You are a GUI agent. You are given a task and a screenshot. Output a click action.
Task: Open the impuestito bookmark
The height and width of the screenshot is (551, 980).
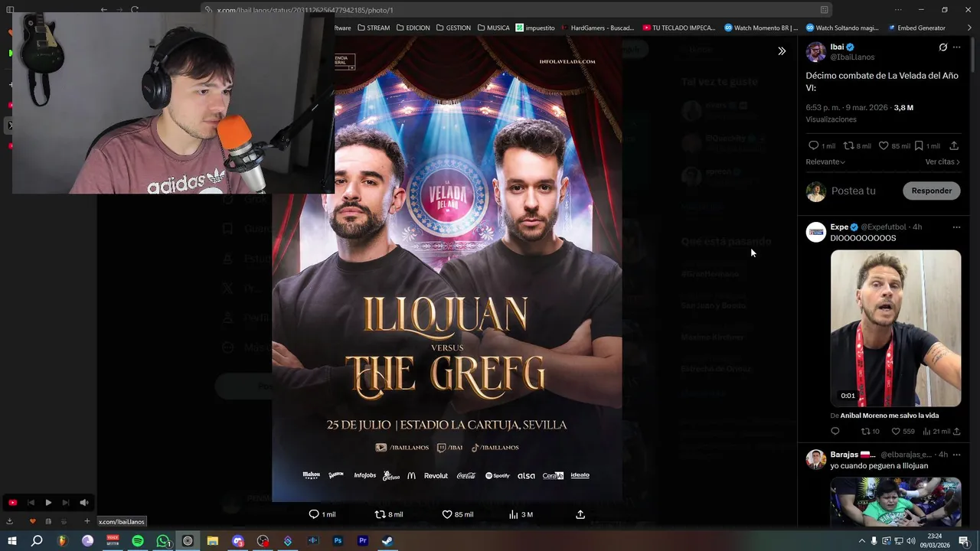tap(535, 28)
